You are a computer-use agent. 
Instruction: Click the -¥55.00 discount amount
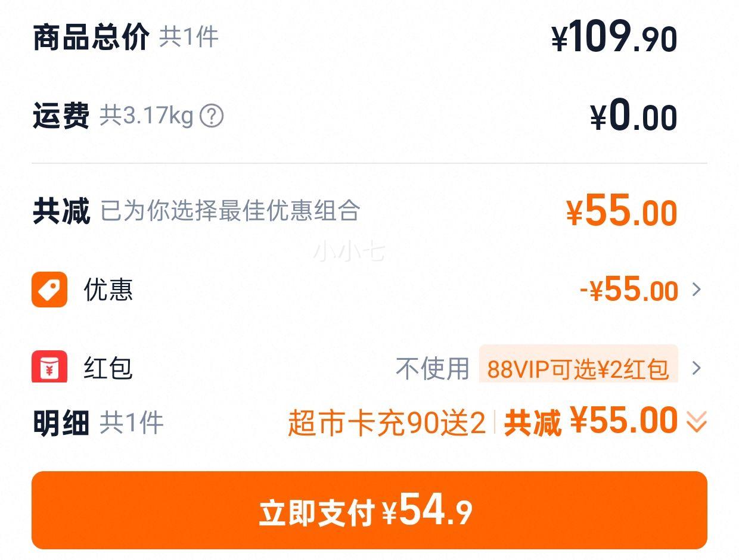coord(629,291)
